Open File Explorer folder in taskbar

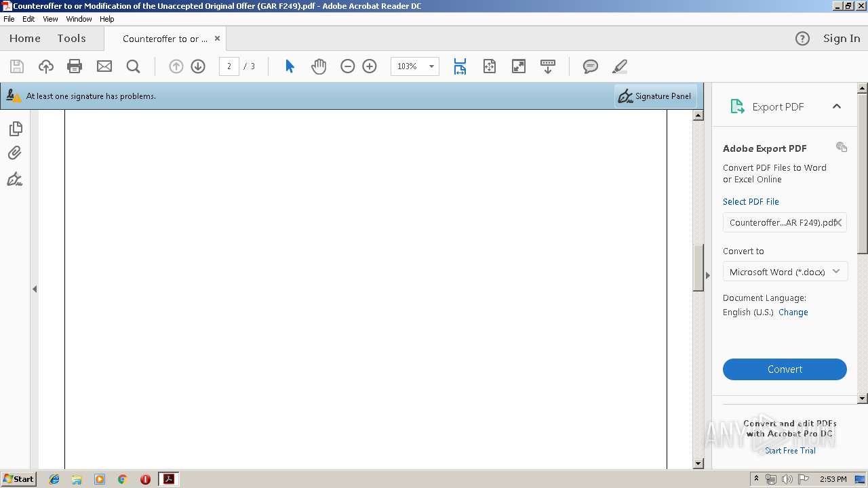point(77,479)
